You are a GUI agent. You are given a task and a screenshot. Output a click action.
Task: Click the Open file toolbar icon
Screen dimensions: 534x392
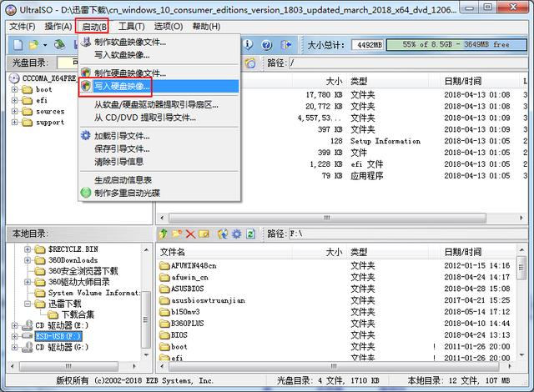click(33, 45)
